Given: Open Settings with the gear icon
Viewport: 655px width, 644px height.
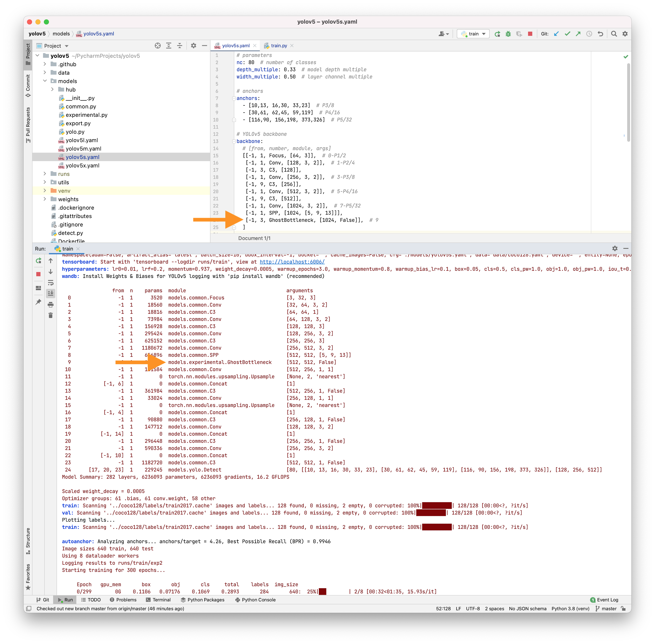Looking at the screenshot, I should (x=625, y=34).
